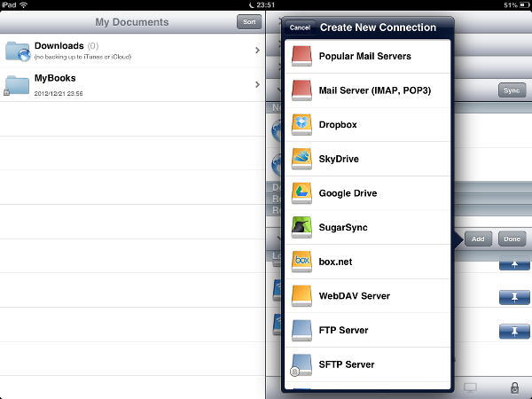Open the Downloads folder chevron
This screenshot has width=532, height=399.
(x=257, y=51)
